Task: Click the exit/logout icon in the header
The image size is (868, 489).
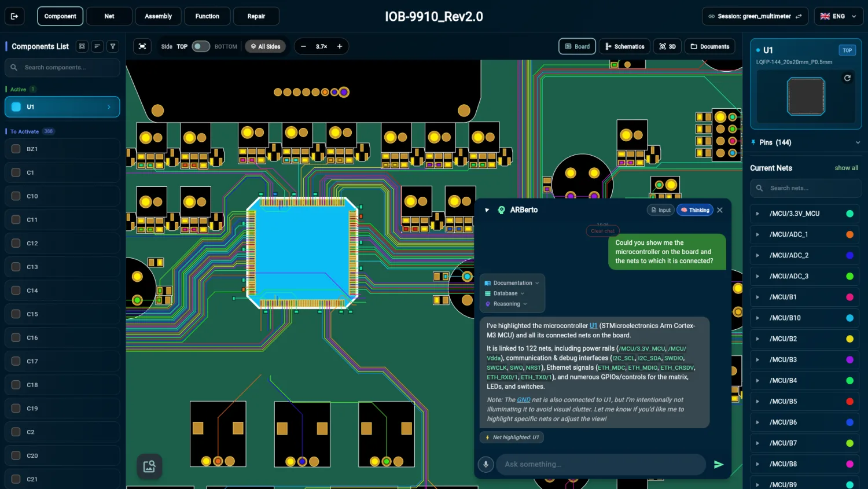Action: (14, 16)
